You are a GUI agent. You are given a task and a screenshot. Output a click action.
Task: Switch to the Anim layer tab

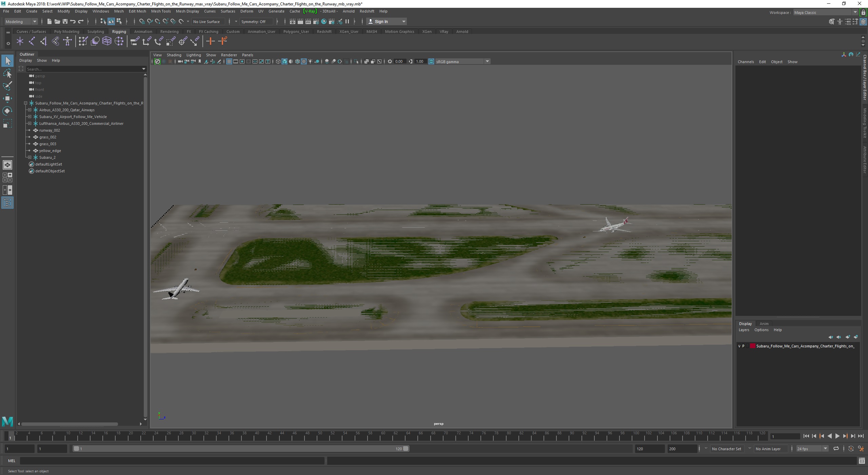(x=764, y=324)
